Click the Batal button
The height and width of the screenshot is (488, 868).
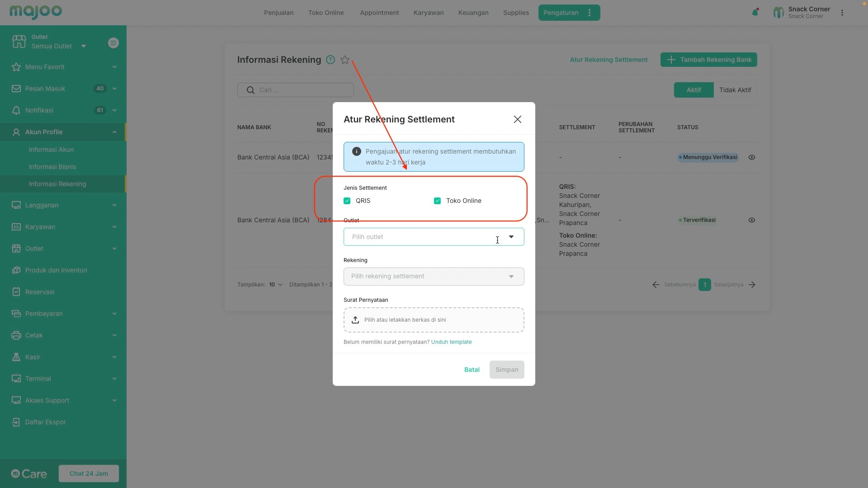pyautogui.click(x=472, y=370)
